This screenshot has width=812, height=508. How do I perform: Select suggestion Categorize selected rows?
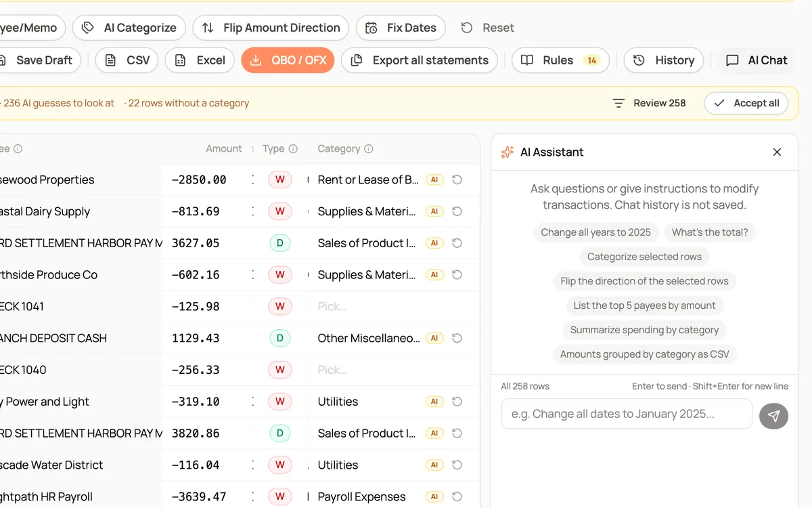(x=644, y=257)
